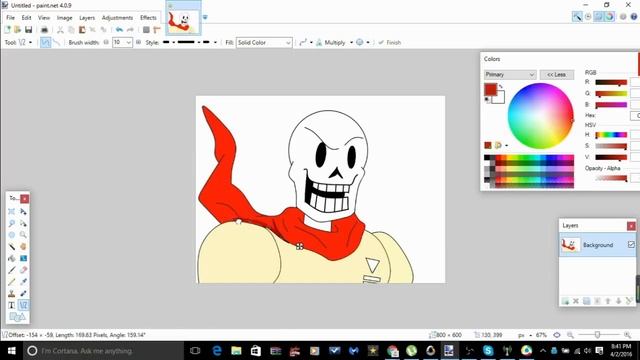The width and height of the screenshot is (640, 360).
Task: Open the Edit menu
Action: (27, 18)
